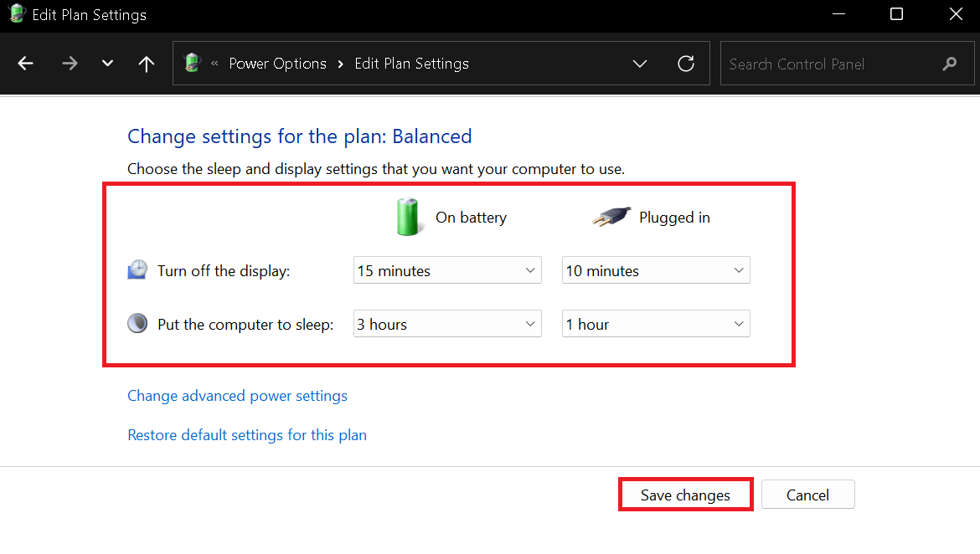The width and height of the screenshot is (980, 554).
Task: Navigate to Power Options breadcrumb
Action: click(277, 63)
